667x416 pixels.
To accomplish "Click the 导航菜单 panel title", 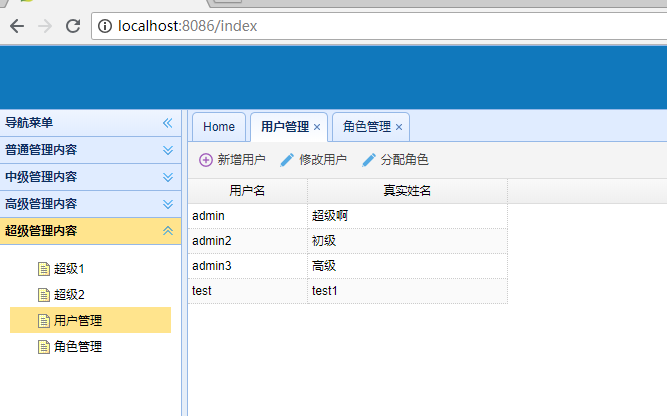I will 29,123.
